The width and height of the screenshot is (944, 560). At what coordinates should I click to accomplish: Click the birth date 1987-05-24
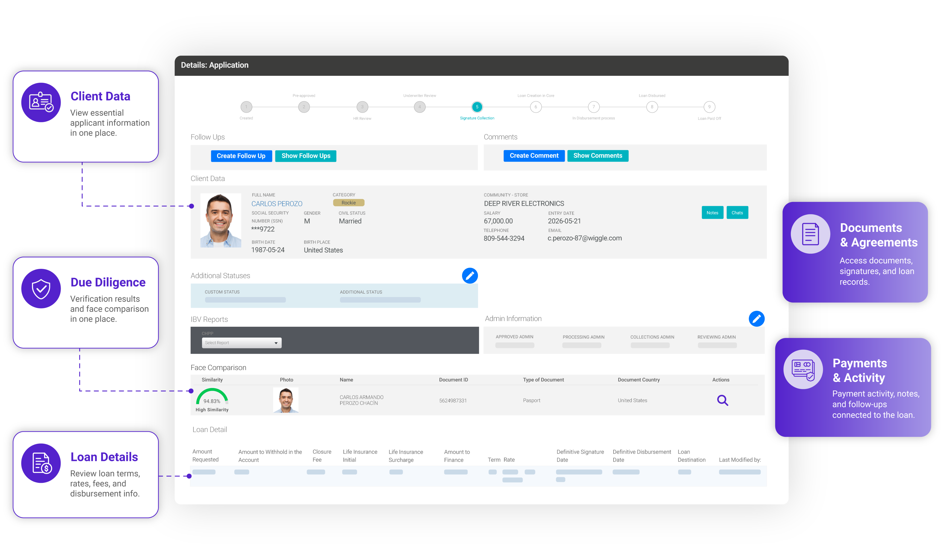tap(268, 250)
